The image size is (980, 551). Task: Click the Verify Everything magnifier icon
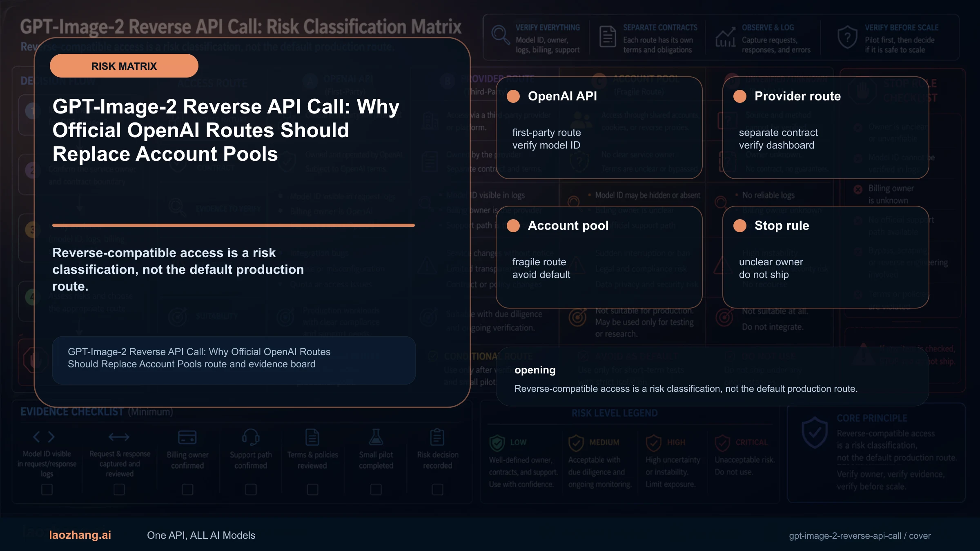point(500,35)
